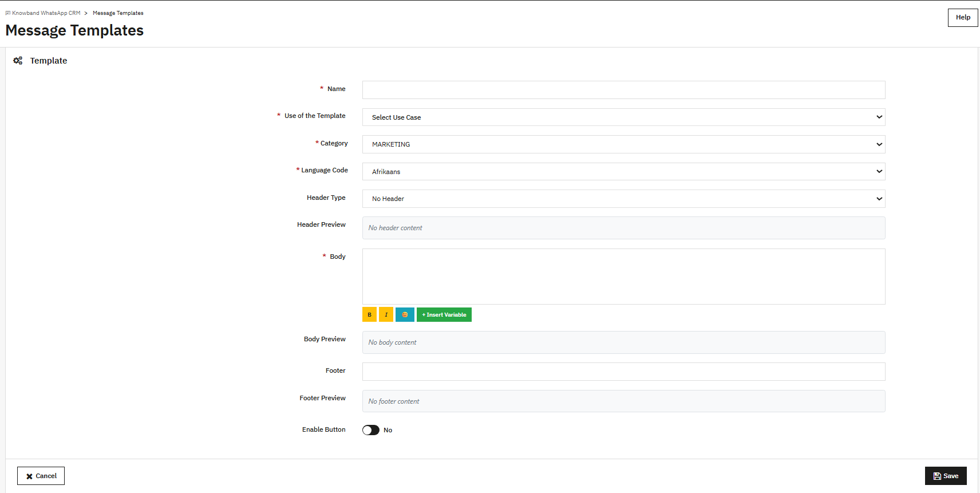
Task: Open the Language Code dropdown showing Afrikaans
Action: coord(623,172)
